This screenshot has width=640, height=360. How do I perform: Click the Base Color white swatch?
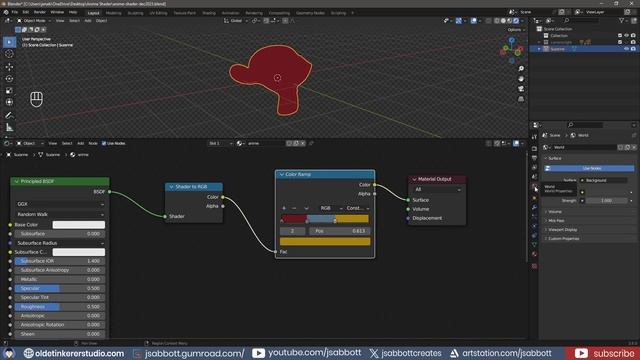click(x=79, y=225)
